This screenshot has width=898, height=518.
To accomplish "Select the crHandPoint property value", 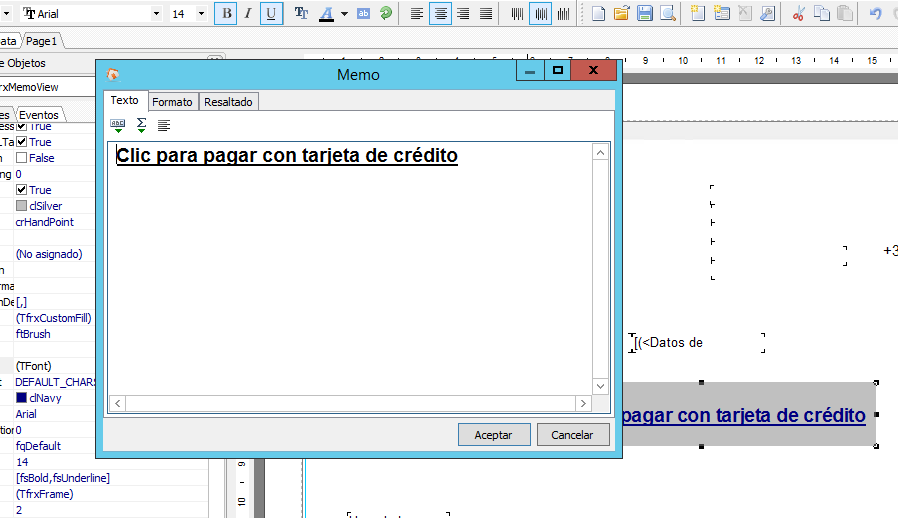I will pyautogui.click(x=45, y=222).
